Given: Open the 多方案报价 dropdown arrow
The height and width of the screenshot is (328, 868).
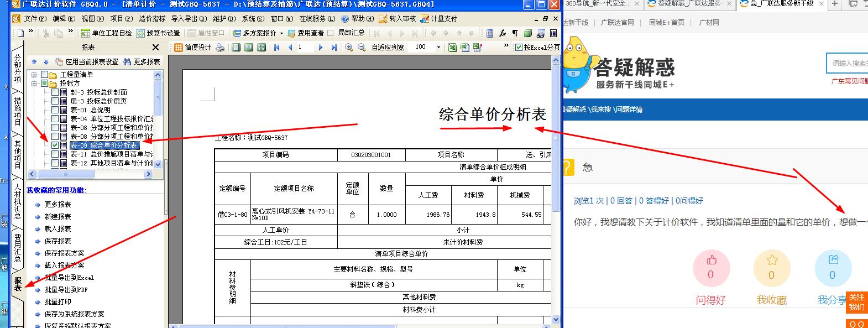Looking at the screenshot, I should point(281,33).
